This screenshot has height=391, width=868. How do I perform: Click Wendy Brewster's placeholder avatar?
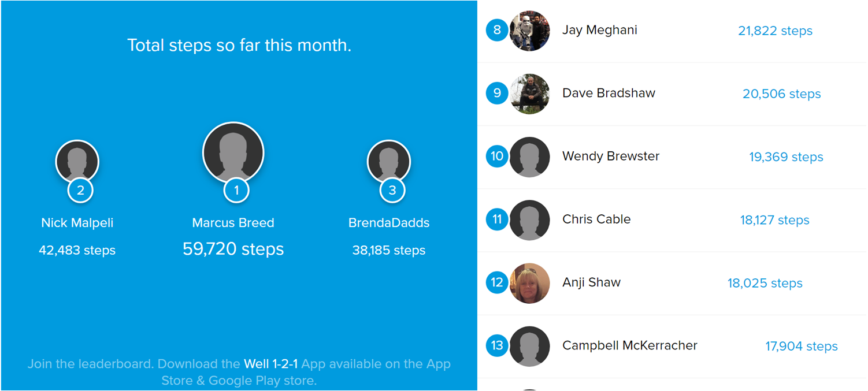[x=530, y=157]
